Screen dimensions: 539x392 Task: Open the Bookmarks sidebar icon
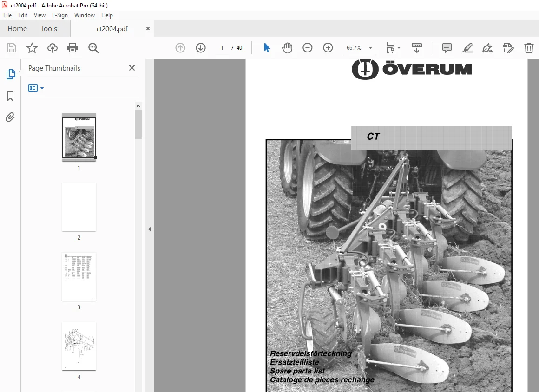pyautogui.click(x=10, y=96)
